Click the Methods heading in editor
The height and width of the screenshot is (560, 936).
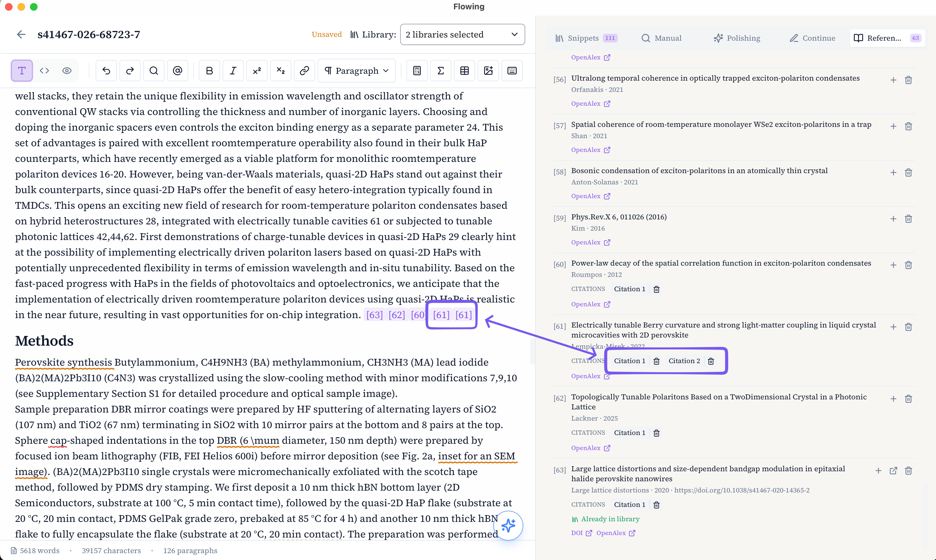coord(44,341)
